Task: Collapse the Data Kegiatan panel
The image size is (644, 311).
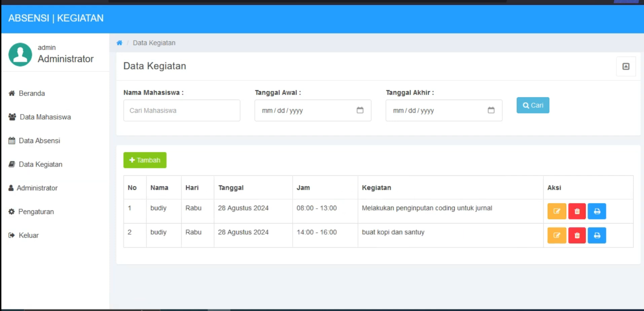Action: click(626, 66)
